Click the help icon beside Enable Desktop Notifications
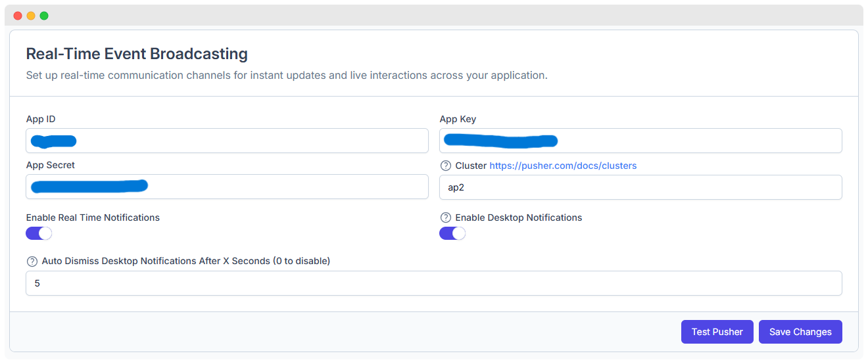 tap(446, 217)
